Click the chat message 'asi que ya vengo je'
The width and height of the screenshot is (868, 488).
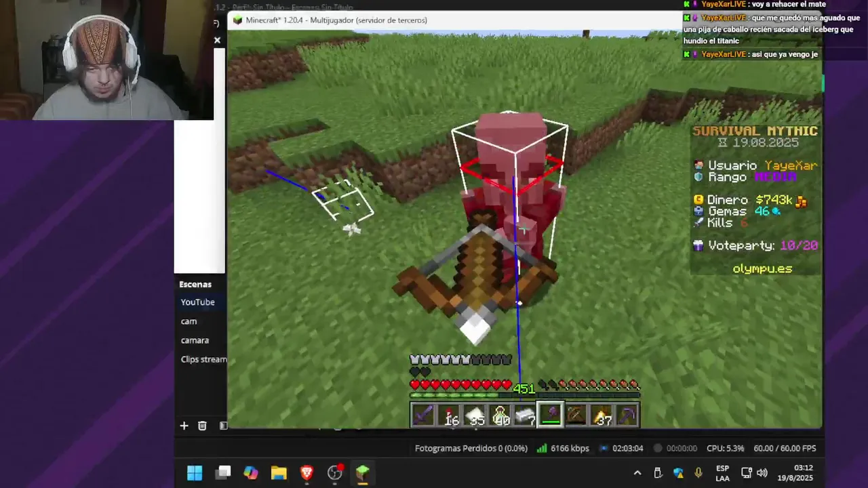(x=785, y=54)
